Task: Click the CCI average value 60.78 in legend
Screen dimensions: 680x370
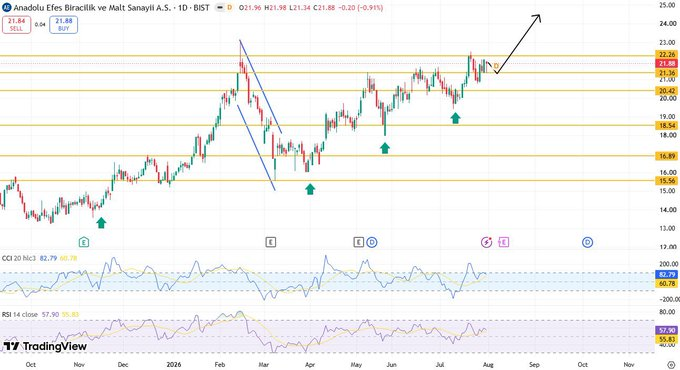Action: point(69,258)
